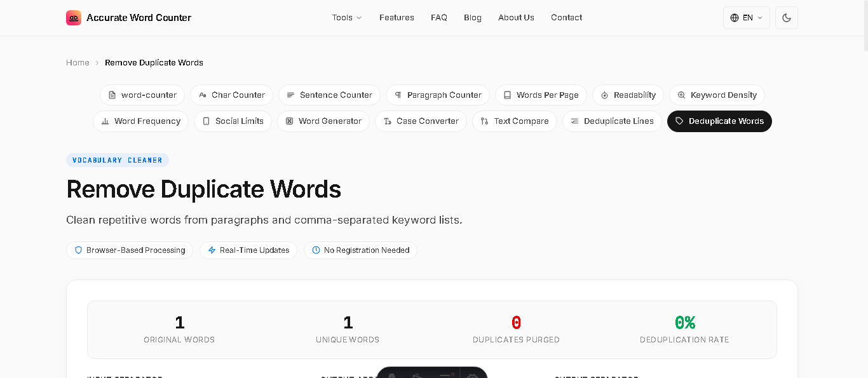Click the Real-Time Updates badge

click(248, 250)
